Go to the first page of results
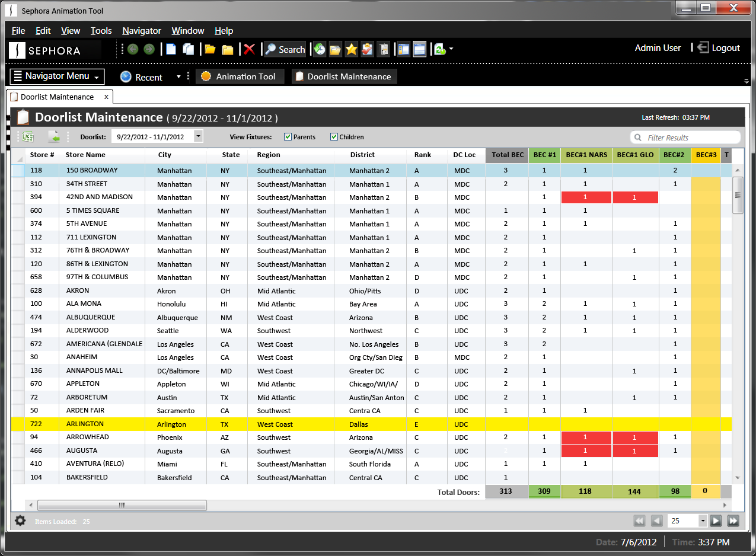756x556 pixels. [639, 520]
